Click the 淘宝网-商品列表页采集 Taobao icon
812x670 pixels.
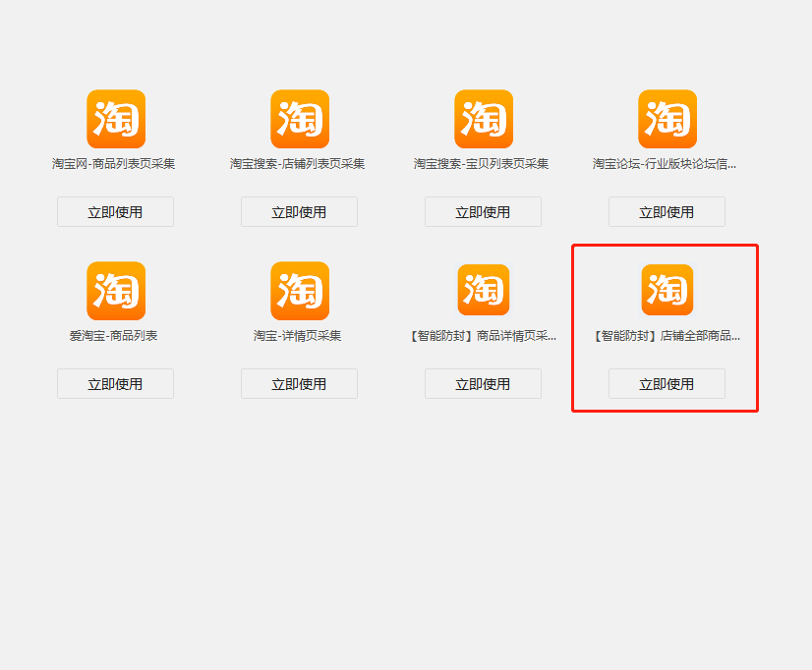[x=116, y=119]
